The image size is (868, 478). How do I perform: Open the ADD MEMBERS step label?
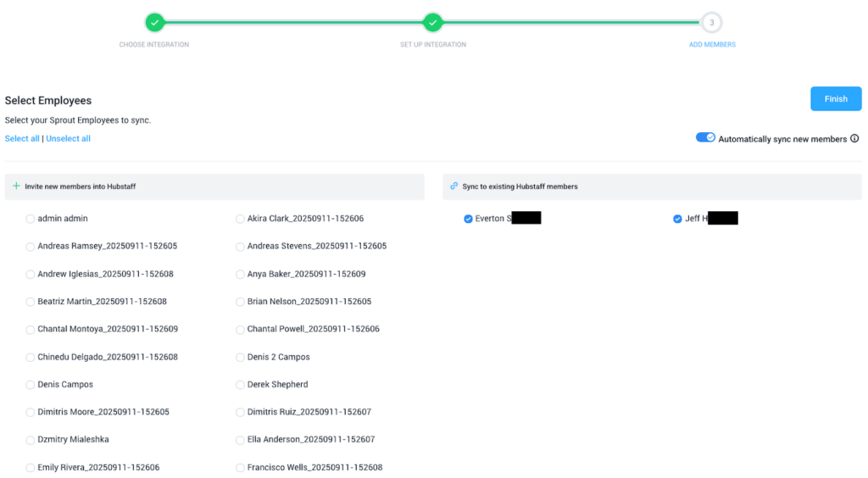tap(712, 45)
